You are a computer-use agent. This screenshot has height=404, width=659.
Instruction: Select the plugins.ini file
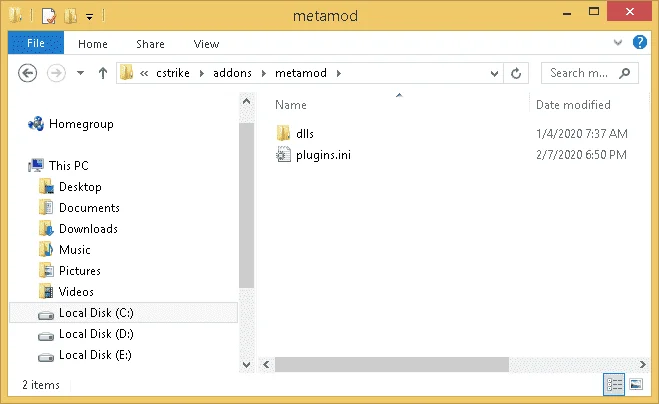point(323,155)
